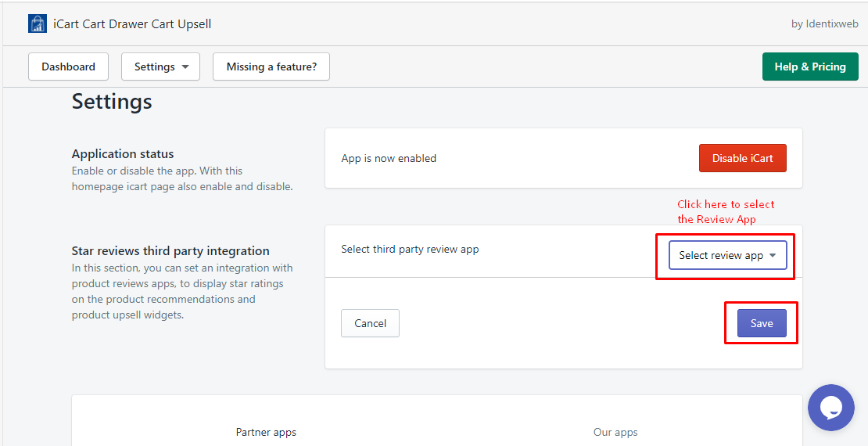Cancel the review app changes
The height and width of the screenshot is (446, 868).
point(370,323)
